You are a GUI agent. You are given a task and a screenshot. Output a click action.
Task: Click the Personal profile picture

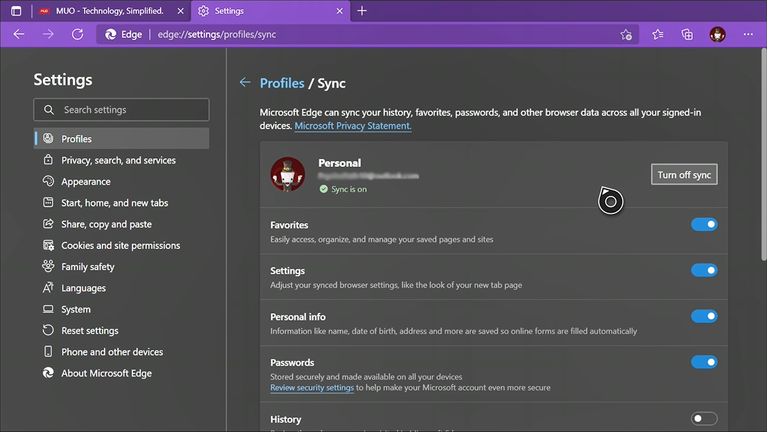point(288,174)
